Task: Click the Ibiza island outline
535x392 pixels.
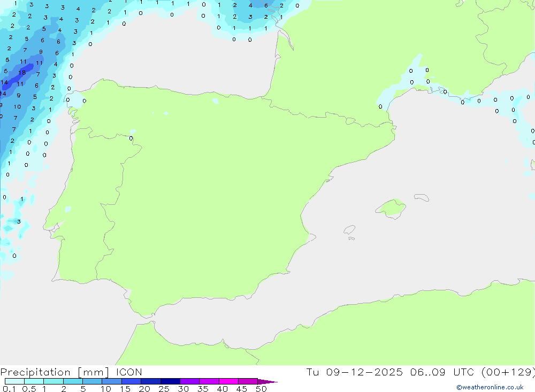Action: (349, 229)
